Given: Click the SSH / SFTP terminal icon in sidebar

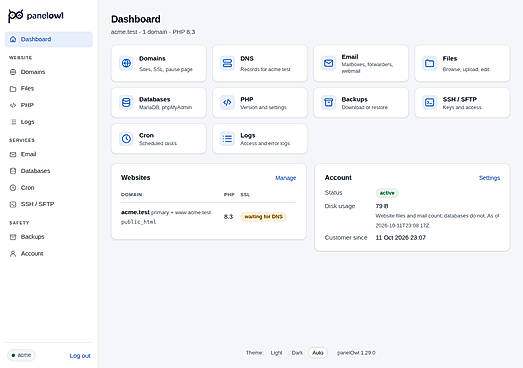Looking at the screenshot, I should pyautogui.click(x=13, y=204).
